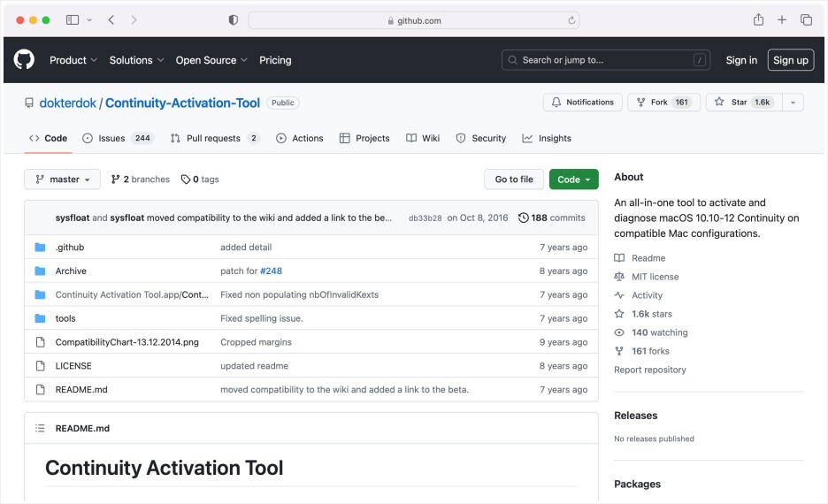The image size is (828, 504).
Task: Click the eye icon beside 140 watching
Action: pyautogui.click(x=619, y=332)
